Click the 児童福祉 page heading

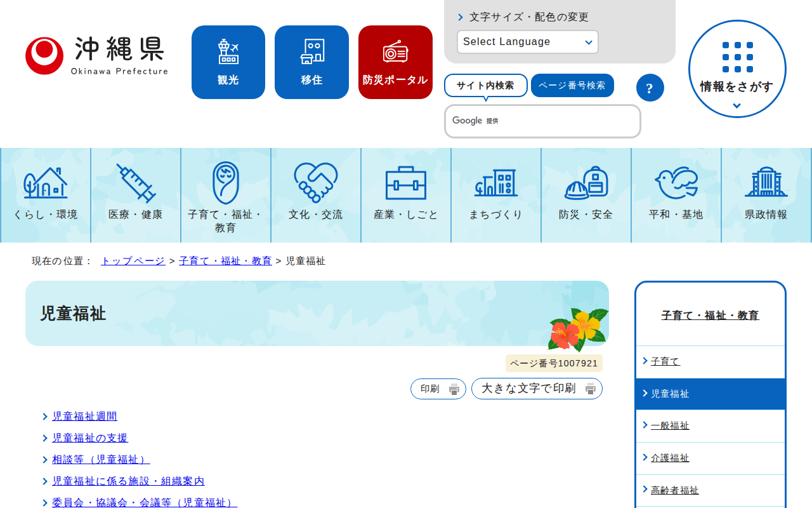click(73, 314)
